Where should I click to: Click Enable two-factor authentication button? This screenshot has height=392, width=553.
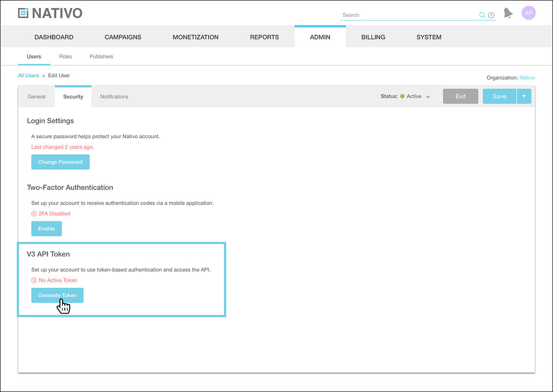point(46,228)
